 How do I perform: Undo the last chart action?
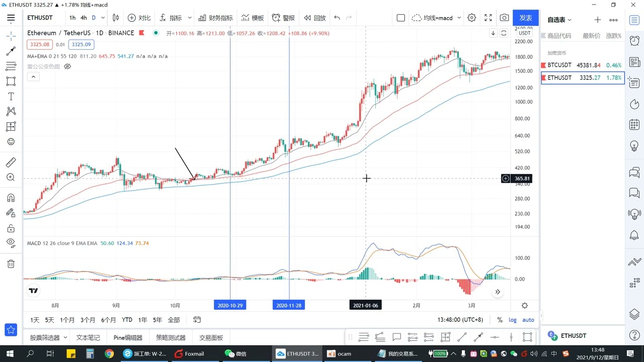[x=337, y=18]
